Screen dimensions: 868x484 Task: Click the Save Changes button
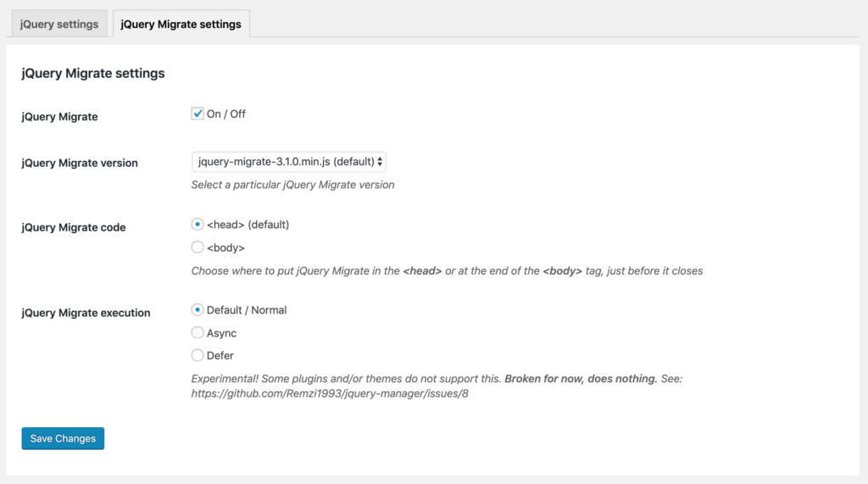point(63,438)
